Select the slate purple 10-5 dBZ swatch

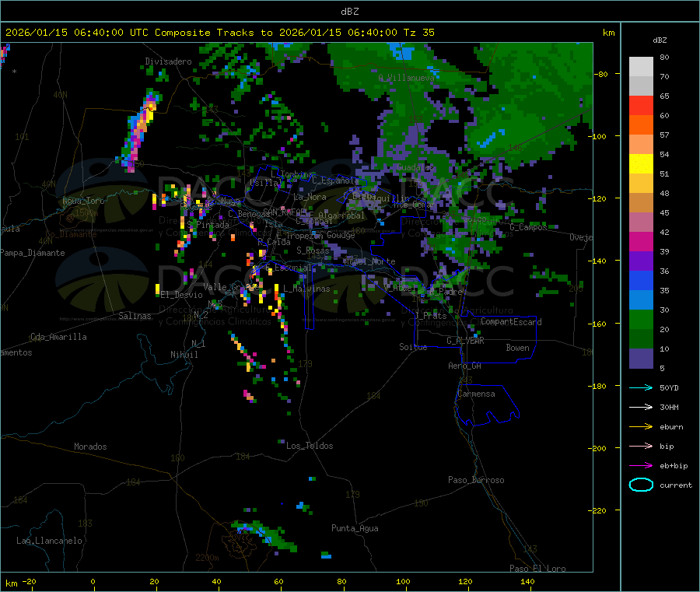641,359
